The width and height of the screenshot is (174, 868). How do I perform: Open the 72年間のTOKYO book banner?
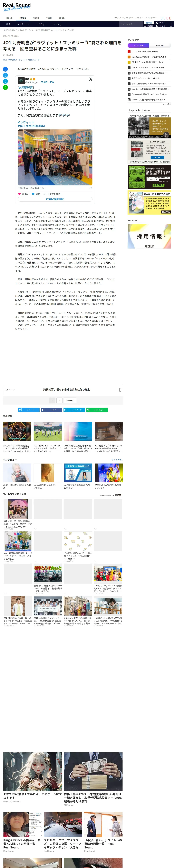click(x=149, y=126)
